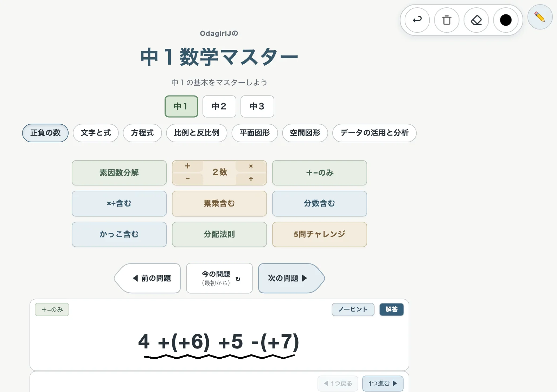Image resolution: width=557 pixels, height=392 pixels.
Task: Clear drawings with the trash can icon
Action: pos(447,20)
